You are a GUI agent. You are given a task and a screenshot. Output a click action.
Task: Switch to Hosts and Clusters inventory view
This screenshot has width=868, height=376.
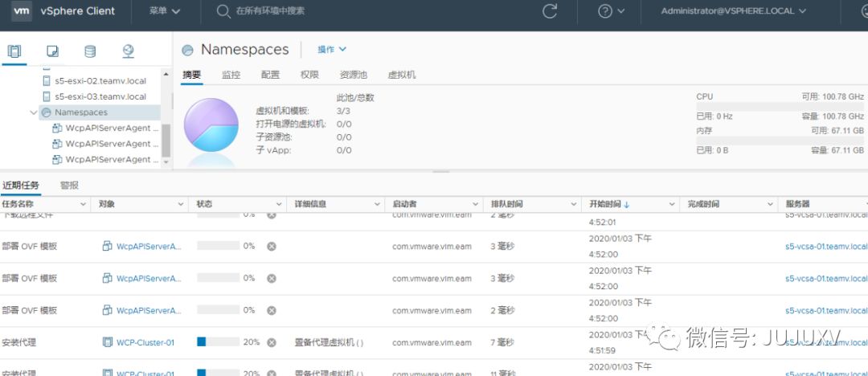[14, 51]
